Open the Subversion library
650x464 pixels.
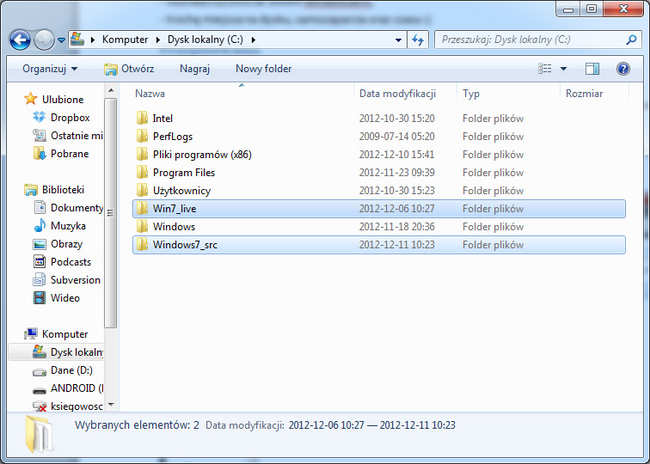pyautogui.click(x=66, y=280)
